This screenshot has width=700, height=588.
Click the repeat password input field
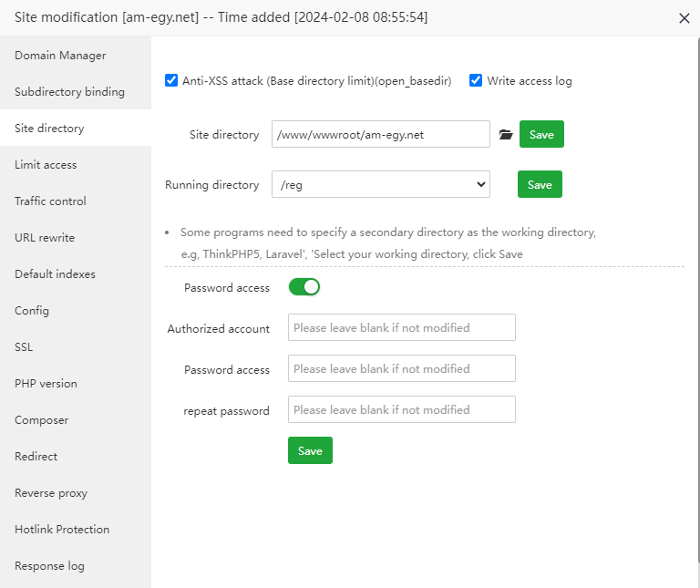(x=402, y=409)
